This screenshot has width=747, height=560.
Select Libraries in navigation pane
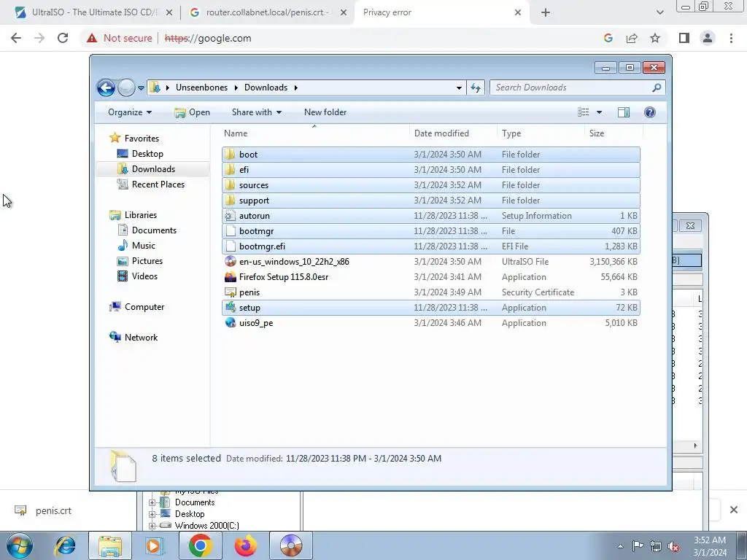[141, 215]
